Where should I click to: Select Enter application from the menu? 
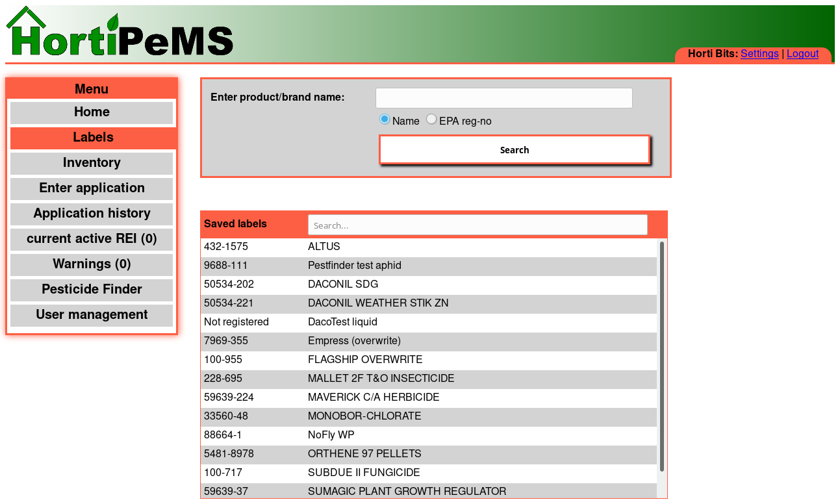coord(91,188)
